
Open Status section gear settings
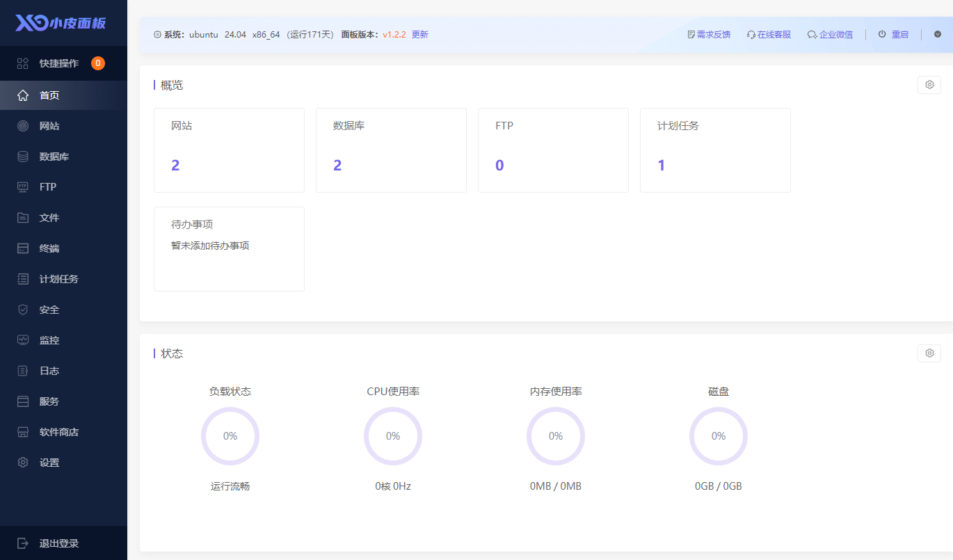pyautogui.click(x=929, y=353)
